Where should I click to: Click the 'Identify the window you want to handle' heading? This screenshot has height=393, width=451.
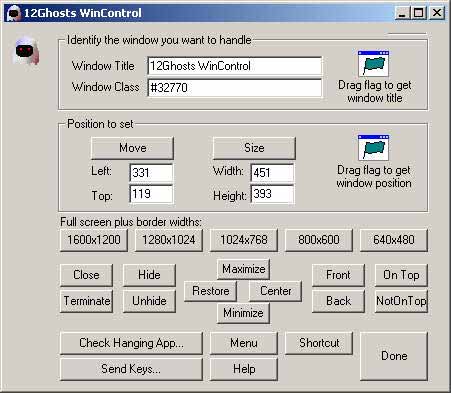[x=159, y=40]
